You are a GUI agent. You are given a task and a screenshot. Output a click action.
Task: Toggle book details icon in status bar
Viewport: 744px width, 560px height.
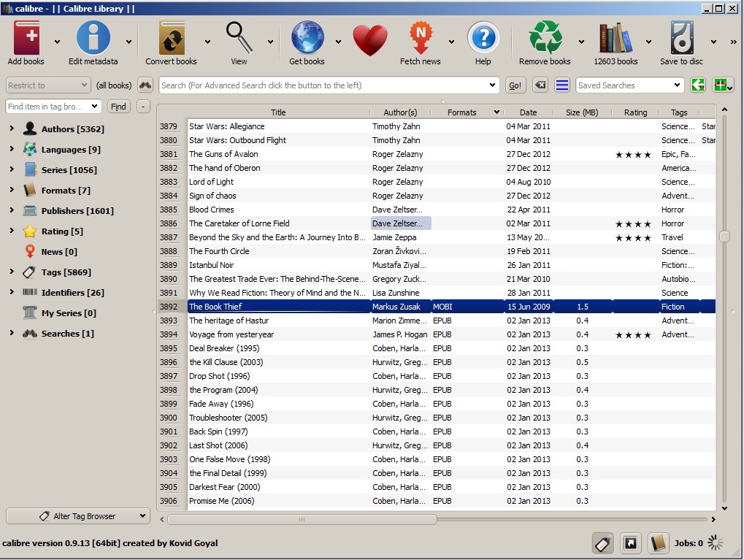click(658, 543)
